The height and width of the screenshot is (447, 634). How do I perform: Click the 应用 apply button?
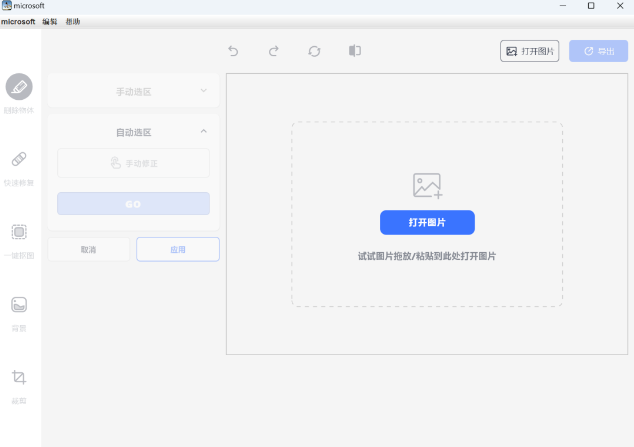177,249
